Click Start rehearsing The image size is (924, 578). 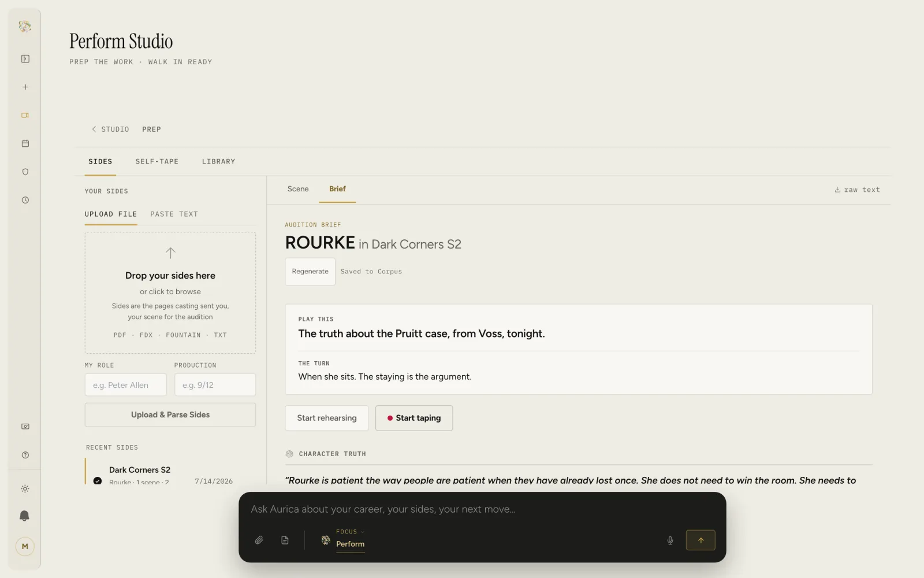click(x=327, y=418)
